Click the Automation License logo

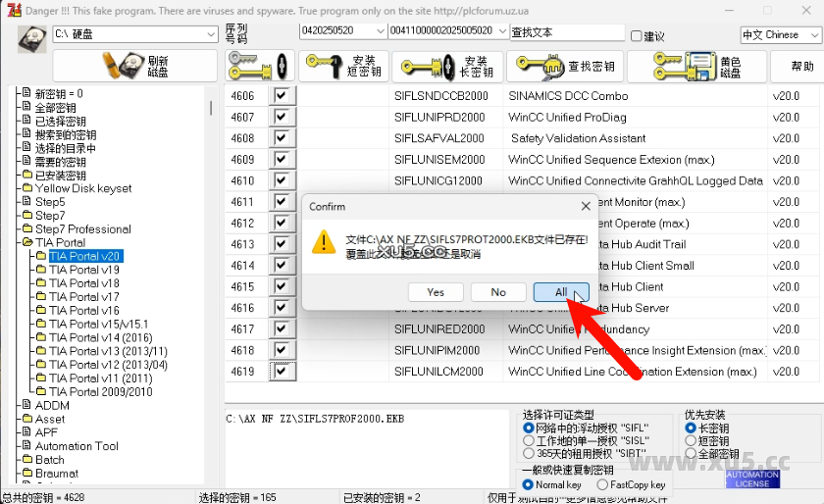[752, 479]
